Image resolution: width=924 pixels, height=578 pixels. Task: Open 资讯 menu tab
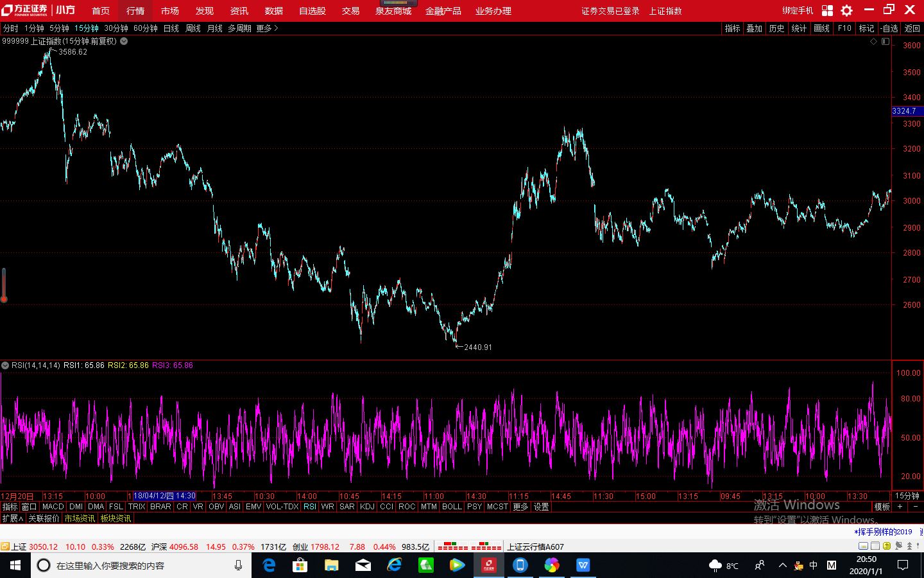[239, 11]
